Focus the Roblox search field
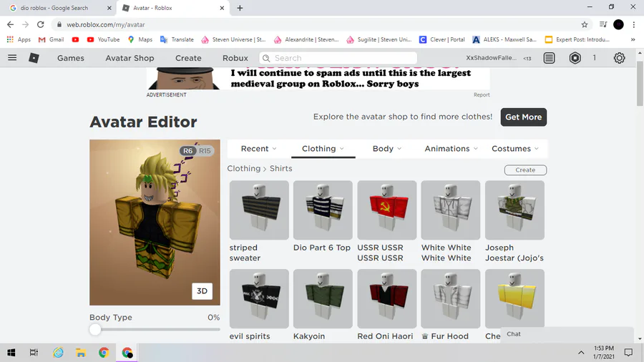Screen dimensions: 644x362 click(338, 58)
